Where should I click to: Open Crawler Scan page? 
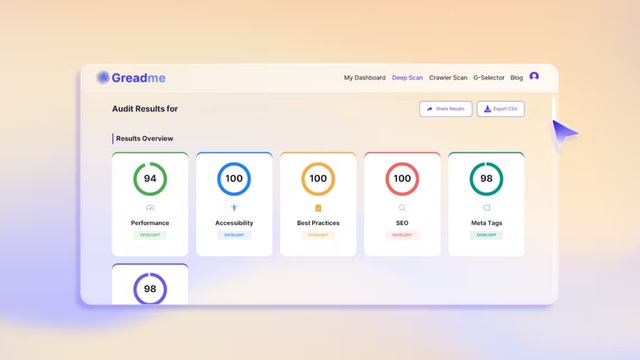[x=448, y=78]
